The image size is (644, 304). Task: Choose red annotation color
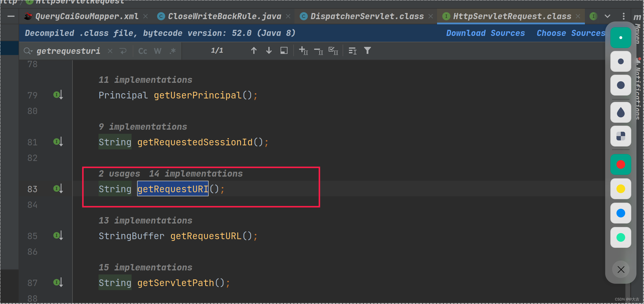click(x=621, y=164)
